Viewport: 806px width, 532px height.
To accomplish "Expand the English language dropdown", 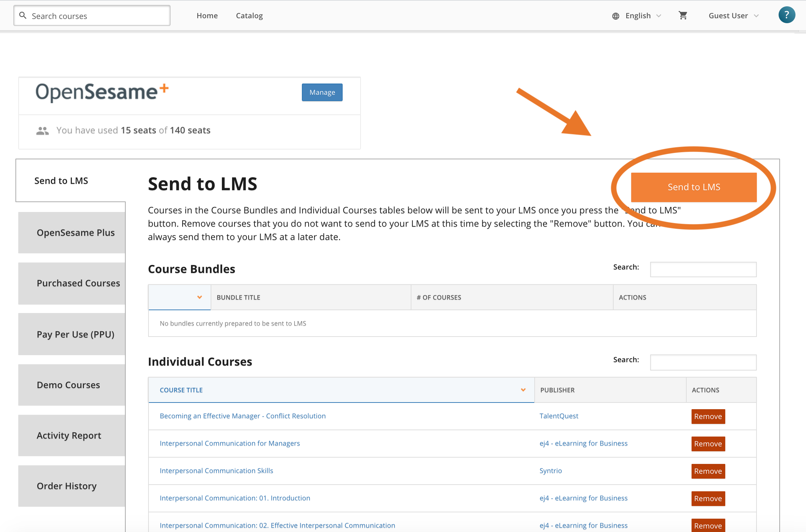I will pos(643,16).
